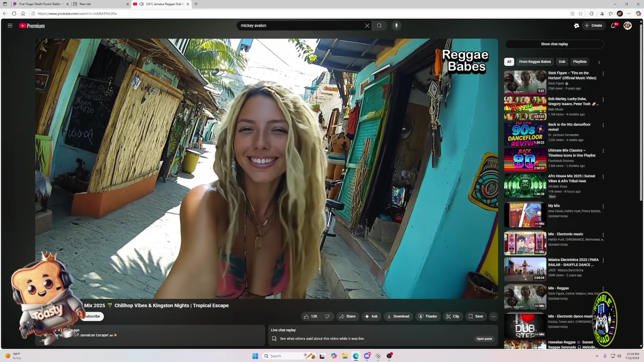Open options for Mix - Electronic music
Screen dimensions: 644x362
[603, 235]
